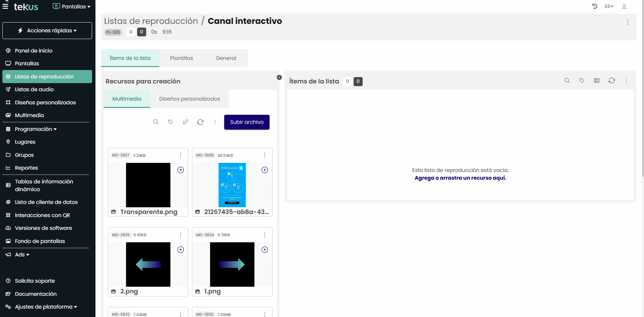Collapse the Recursos para creación panel
Screen dimensions: 644x317
click(x=279, y=77)
